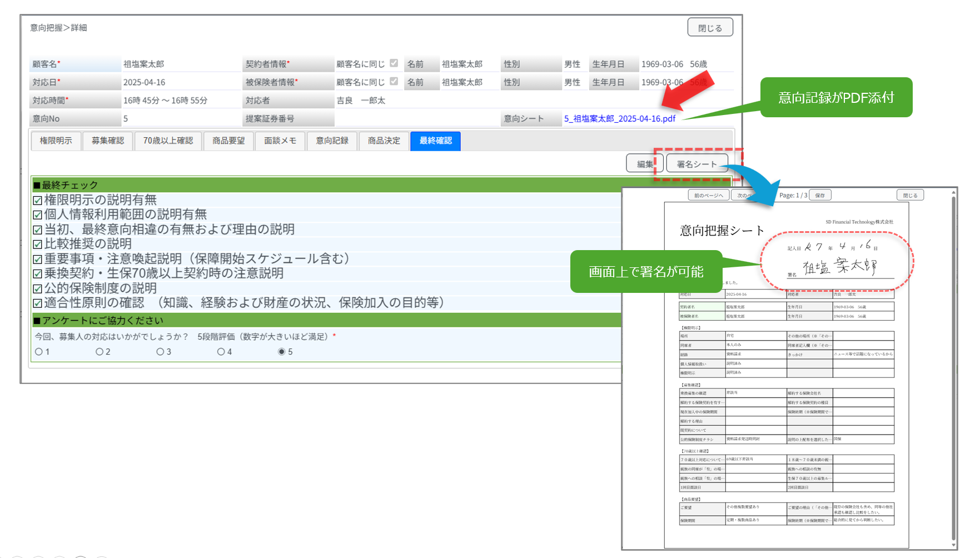
Task: Select survey rating 1 radio button
Action: coord(39,352)
